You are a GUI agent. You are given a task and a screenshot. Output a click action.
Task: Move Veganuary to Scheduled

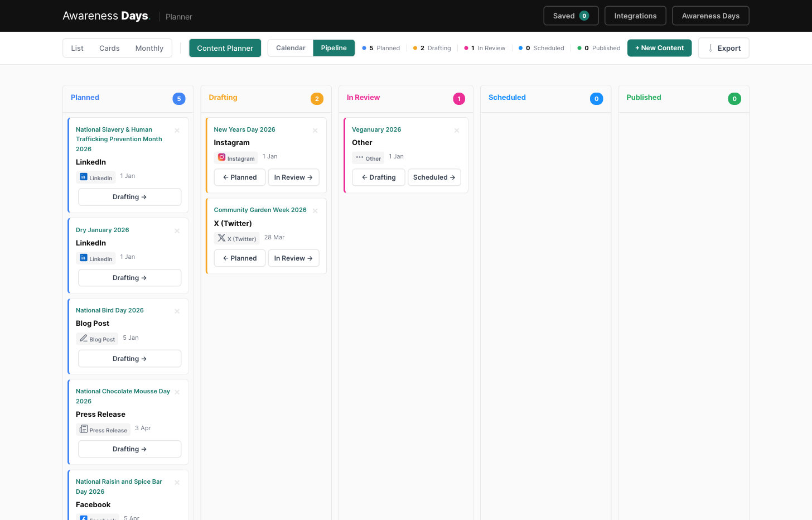434,177
